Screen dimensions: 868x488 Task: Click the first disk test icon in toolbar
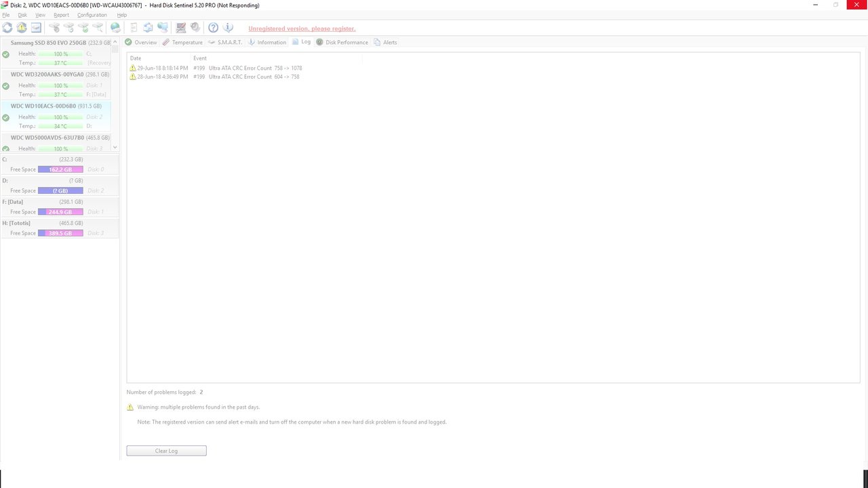click(x=54, y=28)
